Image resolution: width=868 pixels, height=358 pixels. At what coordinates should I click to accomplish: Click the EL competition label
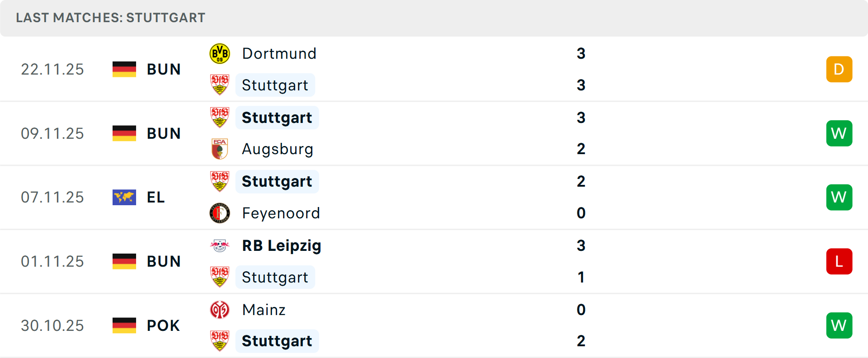click(x=156, y=198)
